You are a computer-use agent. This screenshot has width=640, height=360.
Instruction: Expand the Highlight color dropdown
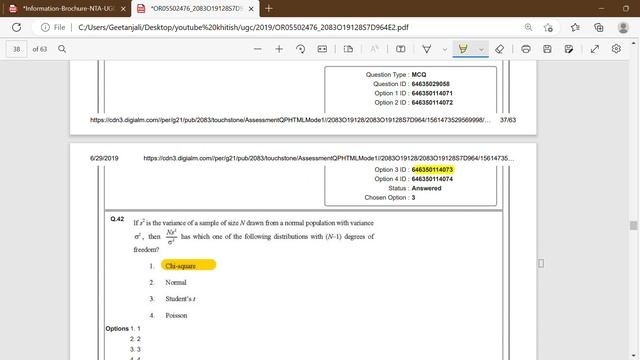click(x=482, y=49)
